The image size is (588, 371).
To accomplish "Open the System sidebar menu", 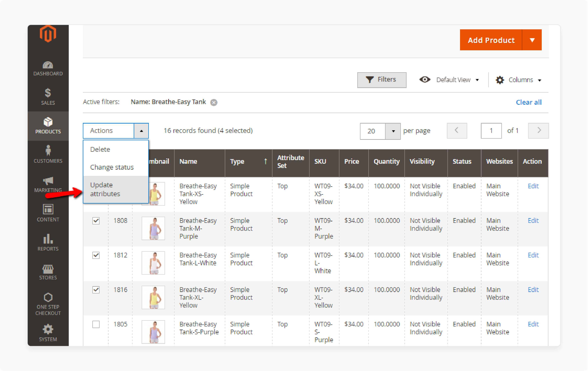I will [48, 333].
